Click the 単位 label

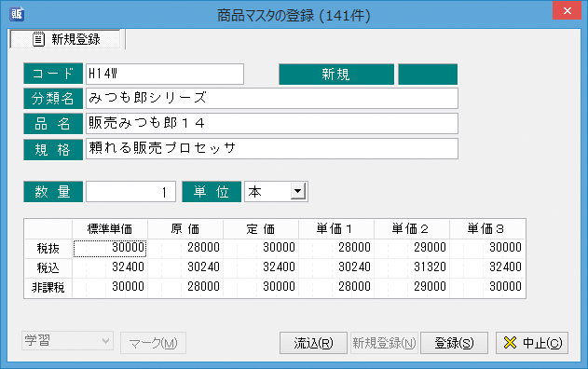(212, 192)
